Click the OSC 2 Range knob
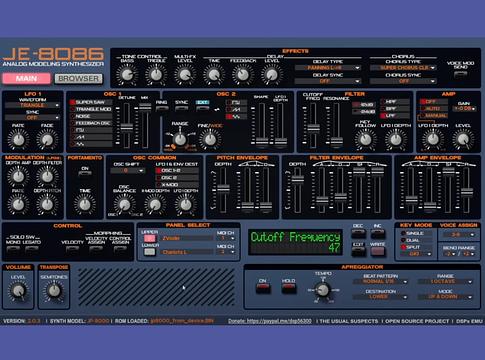This screenshot has height=360, width=485. [180, 139]
